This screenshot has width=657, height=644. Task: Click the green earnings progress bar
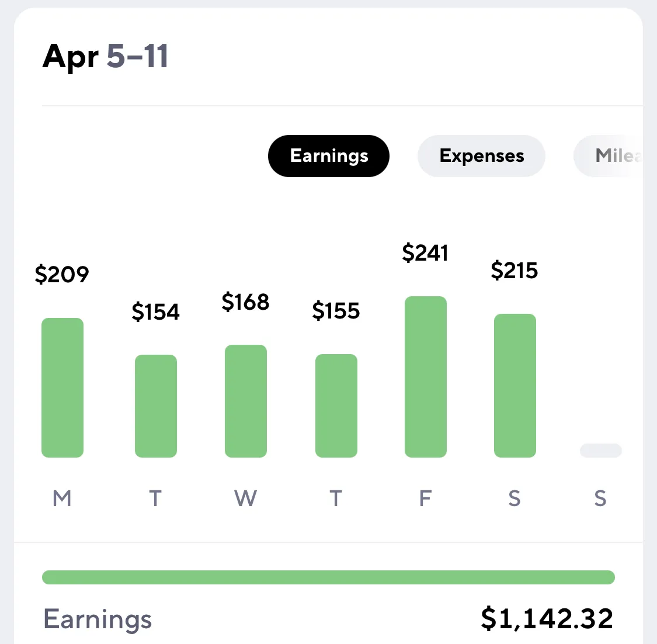(x=328, y=577)
